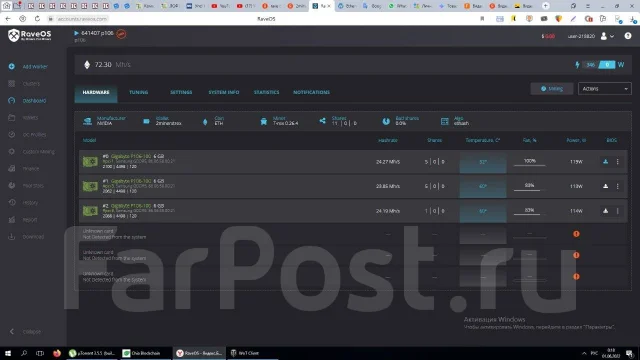The height and width of the screenshot is (360, 640).
Task: Click the Add Worker plus icon
Action: 11,66
